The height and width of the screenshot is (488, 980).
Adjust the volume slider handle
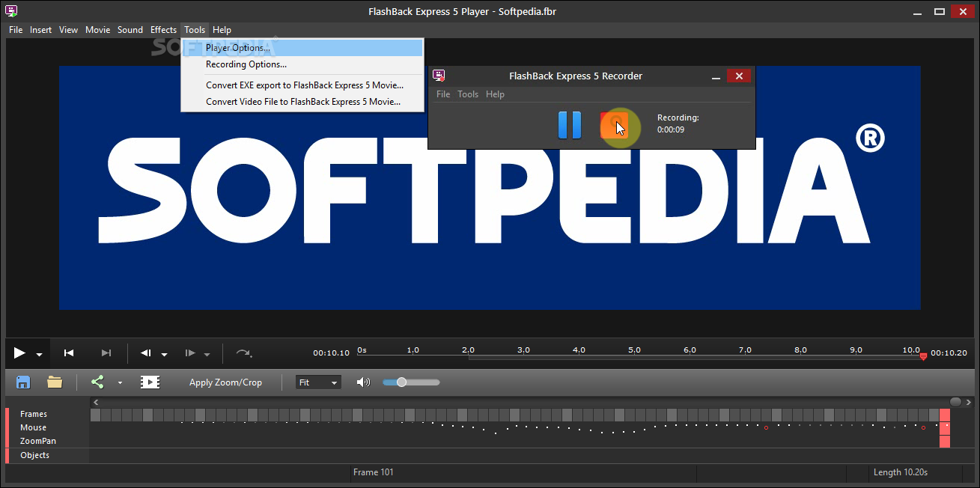point(402,382)
